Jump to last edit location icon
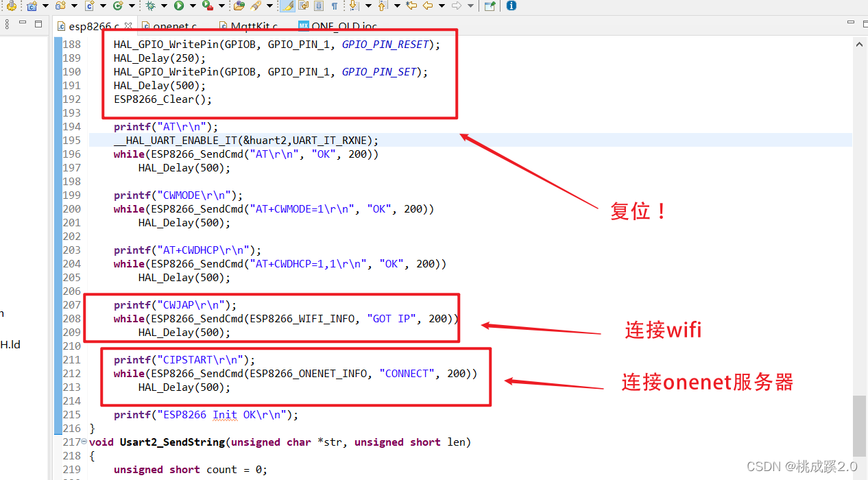The height and width of the screenshot is (480, 868). click(411, 5)
